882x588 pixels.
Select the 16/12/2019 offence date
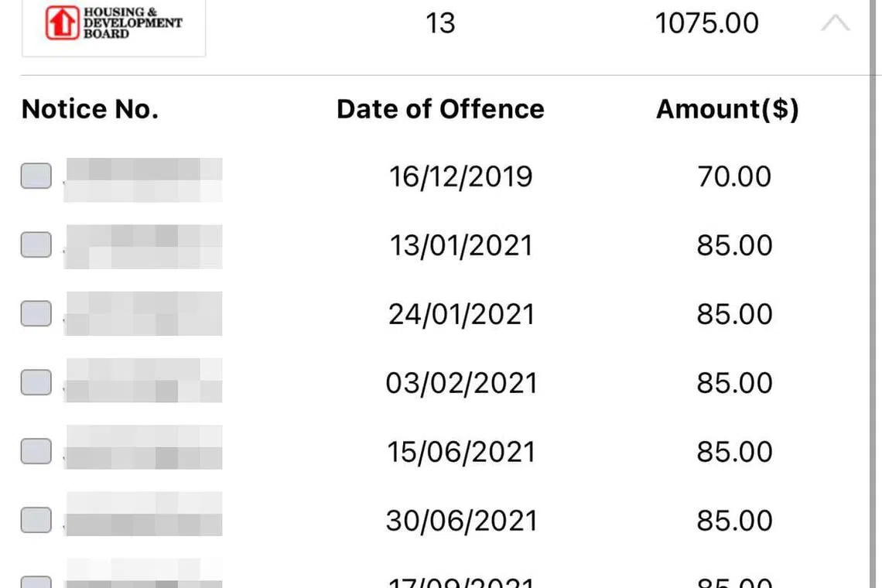(460, 176)
